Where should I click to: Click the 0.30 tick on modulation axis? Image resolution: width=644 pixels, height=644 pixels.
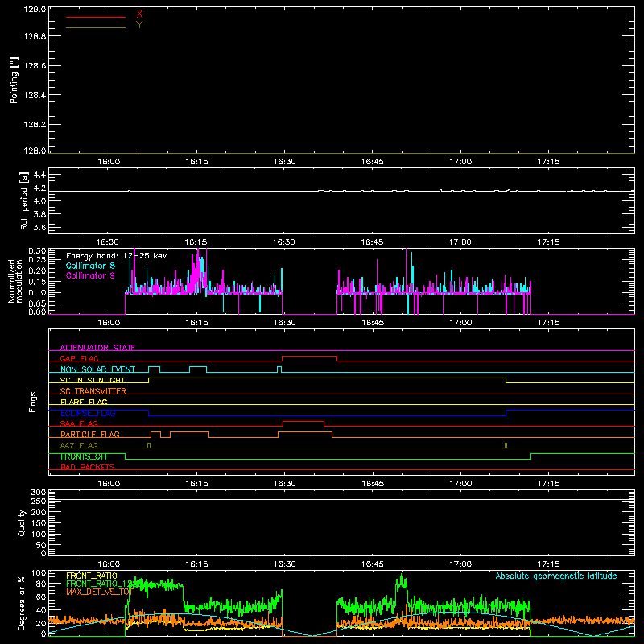(x=37, y=250)
